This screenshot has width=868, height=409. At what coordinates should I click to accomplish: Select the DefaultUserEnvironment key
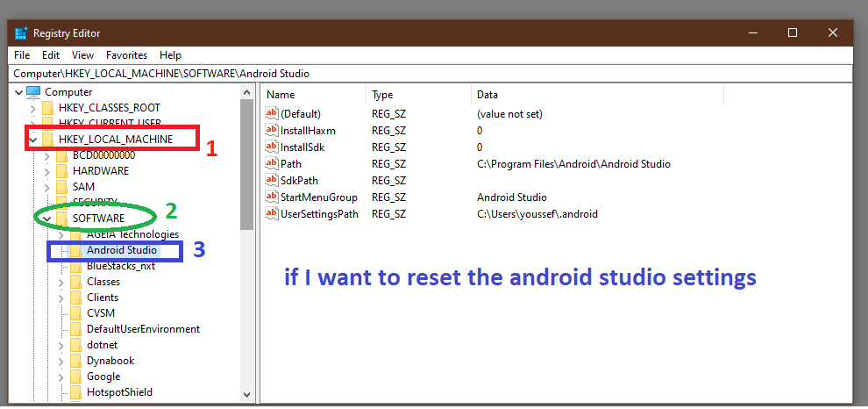tap(144, 329)
